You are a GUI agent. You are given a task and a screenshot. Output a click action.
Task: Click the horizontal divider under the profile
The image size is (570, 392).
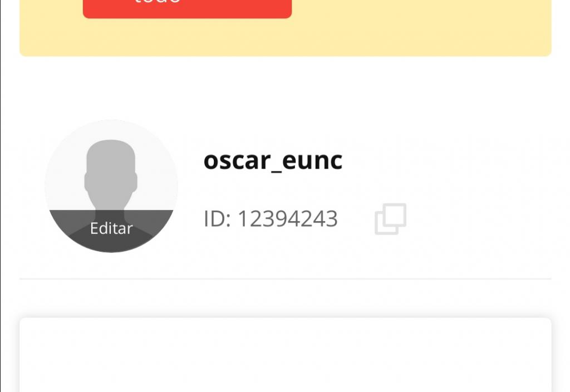pos(286,279)
